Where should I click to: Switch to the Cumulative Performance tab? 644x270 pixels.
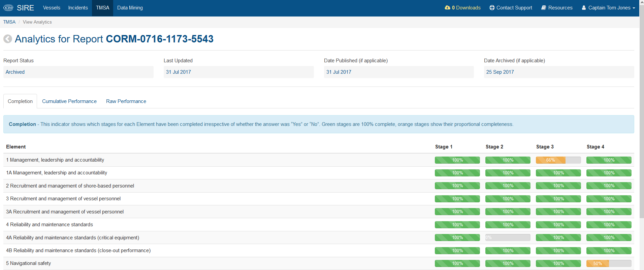[x=69, y=101]
